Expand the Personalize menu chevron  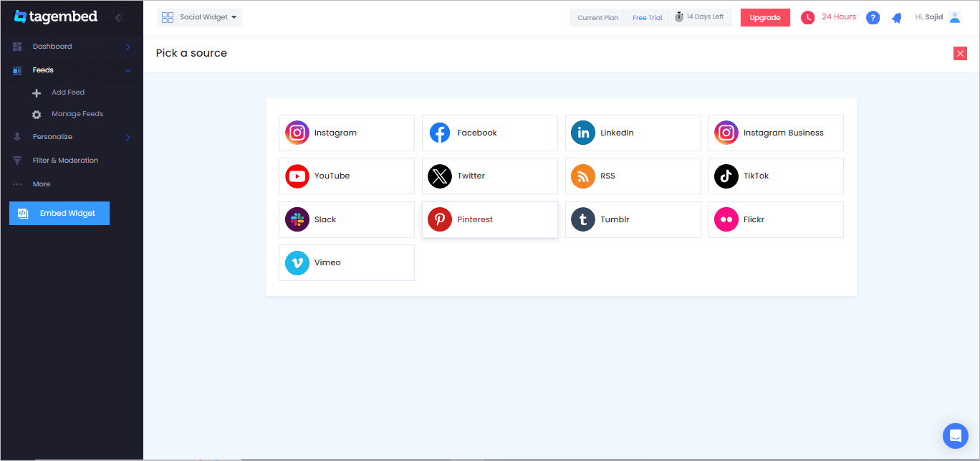click(x=128, y=137)
